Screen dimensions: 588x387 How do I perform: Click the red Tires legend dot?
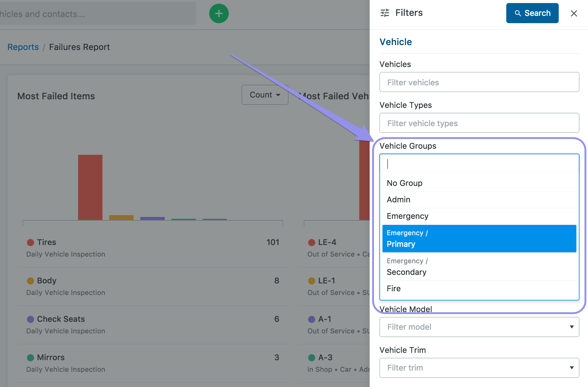tap(30, 243)
